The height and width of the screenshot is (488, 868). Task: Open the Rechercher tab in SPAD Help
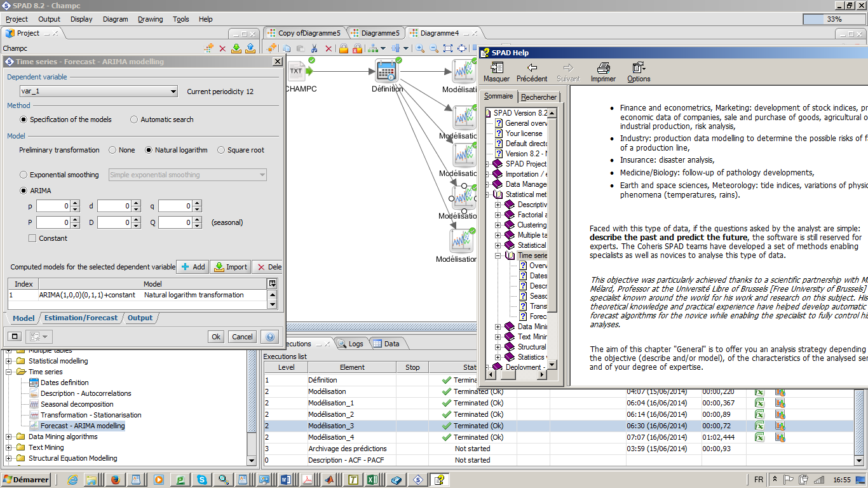click(539, 97)
